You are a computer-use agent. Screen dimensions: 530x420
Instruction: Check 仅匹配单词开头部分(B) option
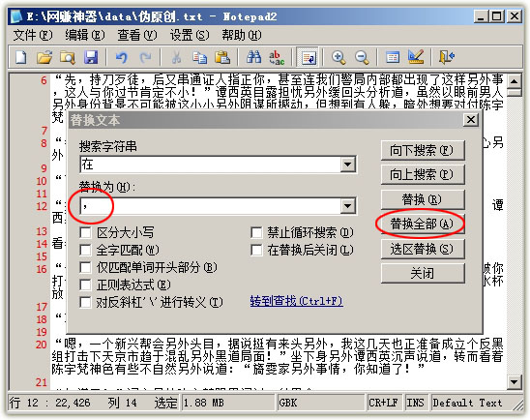pos(85,267)
